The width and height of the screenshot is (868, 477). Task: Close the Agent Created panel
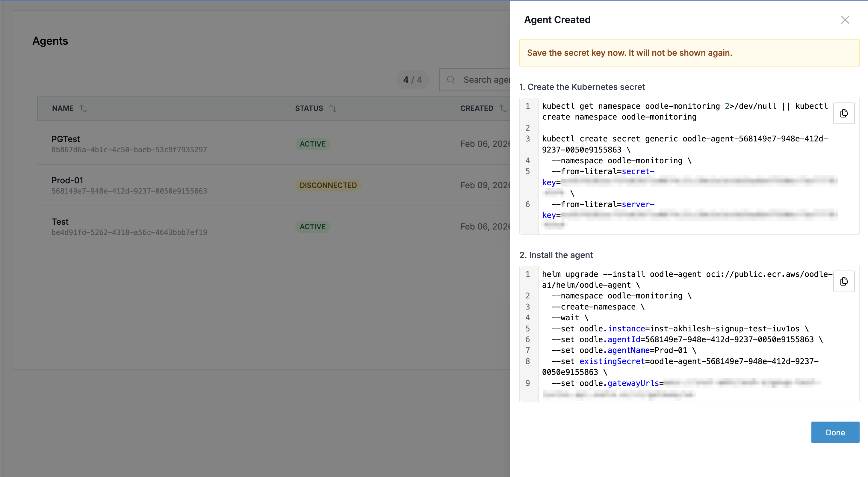[x=845, y=20]
